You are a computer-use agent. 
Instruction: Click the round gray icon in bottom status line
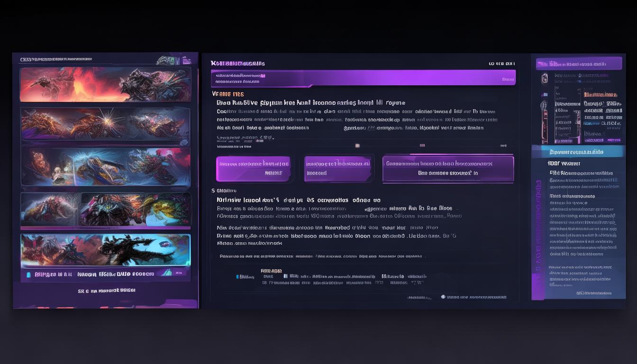point(443,297)
